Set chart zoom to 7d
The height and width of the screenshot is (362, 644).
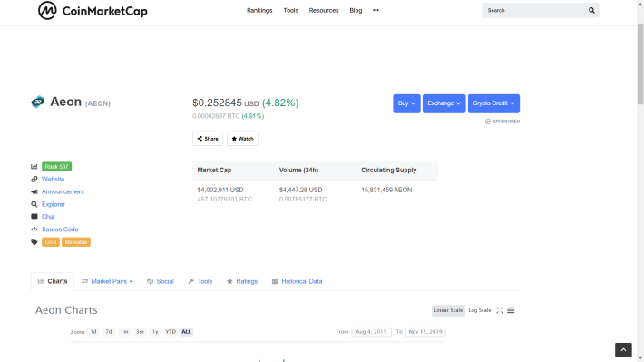coord(109,331)
